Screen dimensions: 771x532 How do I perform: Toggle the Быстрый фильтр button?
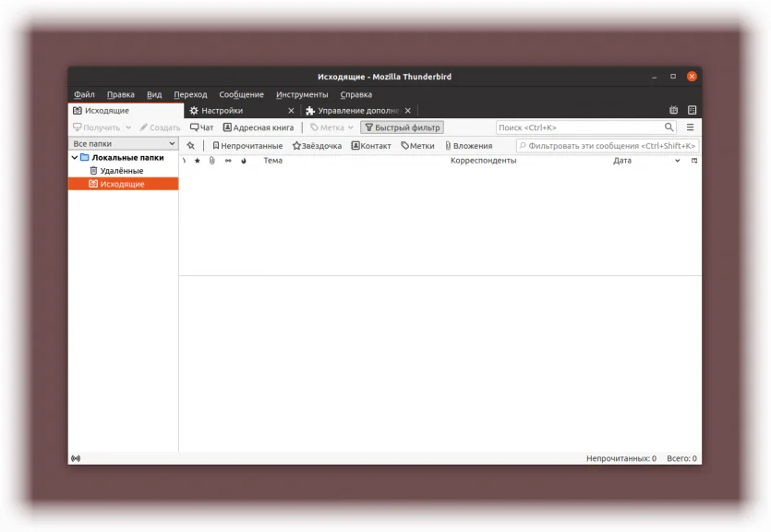pos(403,127)
